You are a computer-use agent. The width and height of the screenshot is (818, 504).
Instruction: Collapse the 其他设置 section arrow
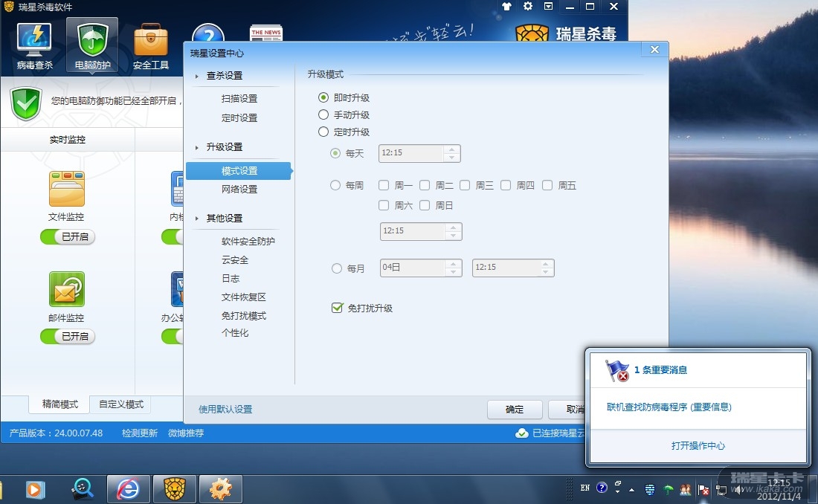[196, 219]
